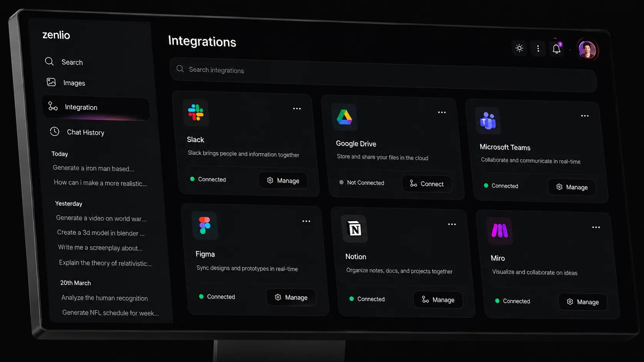Click "Slack brings people and information together" description

point(243,154)
